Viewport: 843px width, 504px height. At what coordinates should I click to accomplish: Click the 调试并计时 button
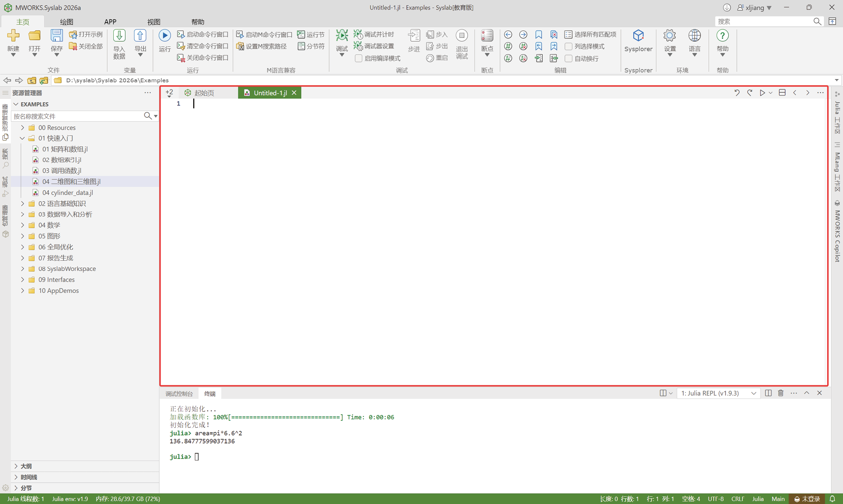click(374, 35)
